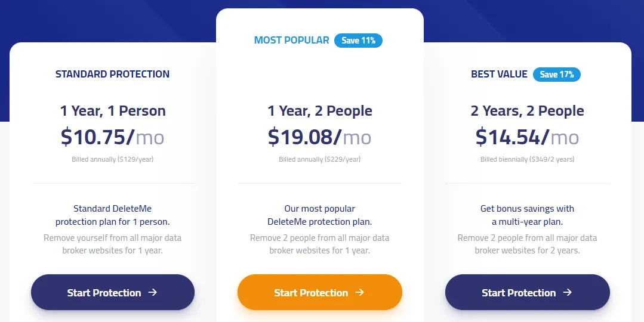Click the $10.75/mo price
The height and width of the screenshot is (322, 644).
pos(112,137)
